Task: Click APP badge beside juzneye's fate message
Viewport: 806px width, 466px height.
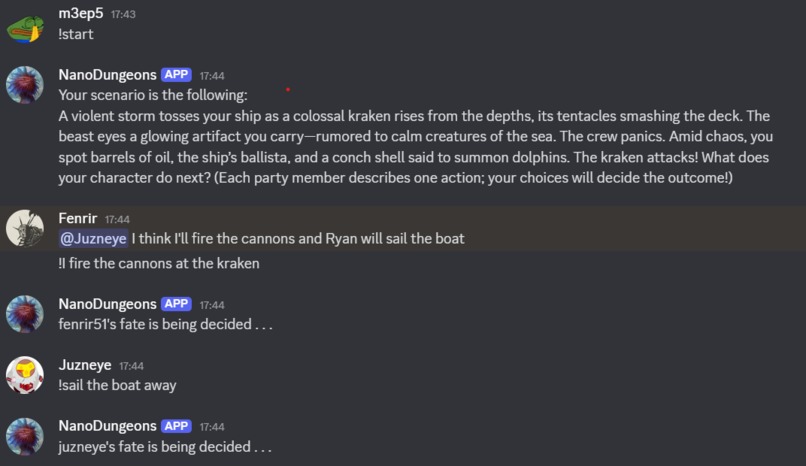Action: point(176,426)
